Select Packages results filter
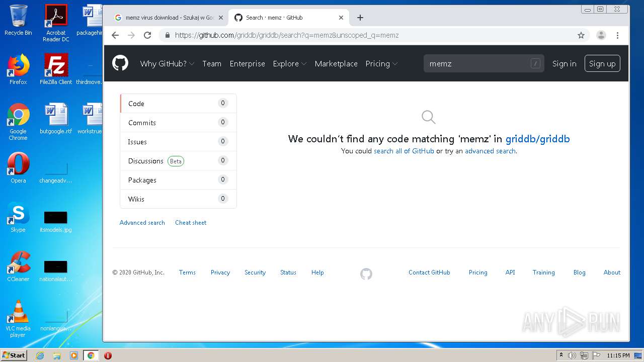 click(x=178, y=180)
